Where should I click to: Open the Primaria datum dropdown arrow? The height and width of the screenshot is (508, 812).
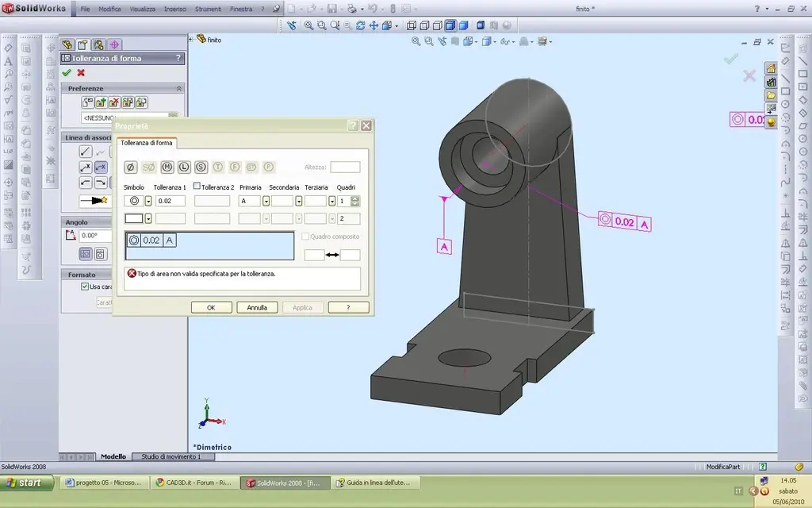tap(266, 201)
